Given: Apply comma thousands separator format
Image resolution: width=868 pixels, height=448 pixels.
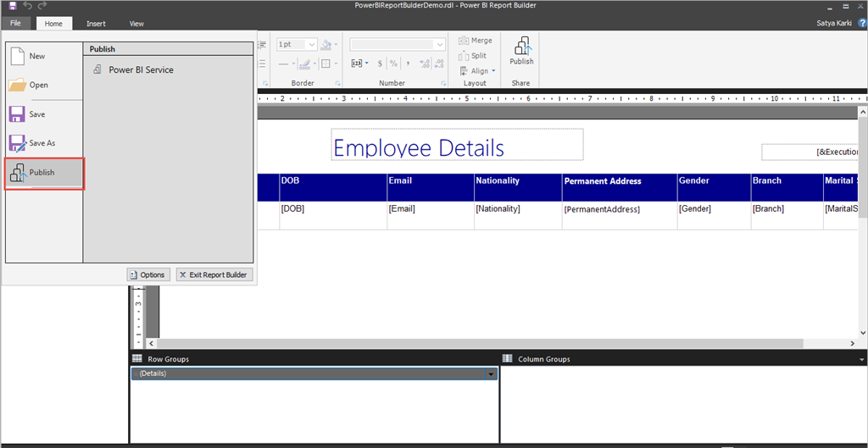Looking at the screenshot, I should point(408,64).
